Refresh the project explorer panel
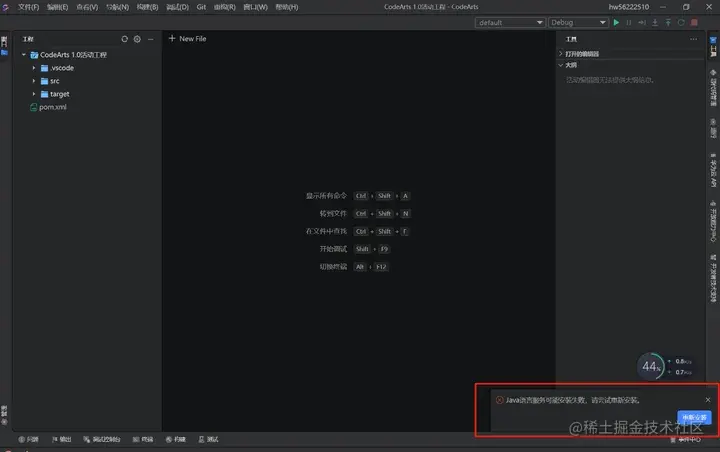The width and height of the screenshot is (720, 452). pyautogui.click(x=124, y=39)
